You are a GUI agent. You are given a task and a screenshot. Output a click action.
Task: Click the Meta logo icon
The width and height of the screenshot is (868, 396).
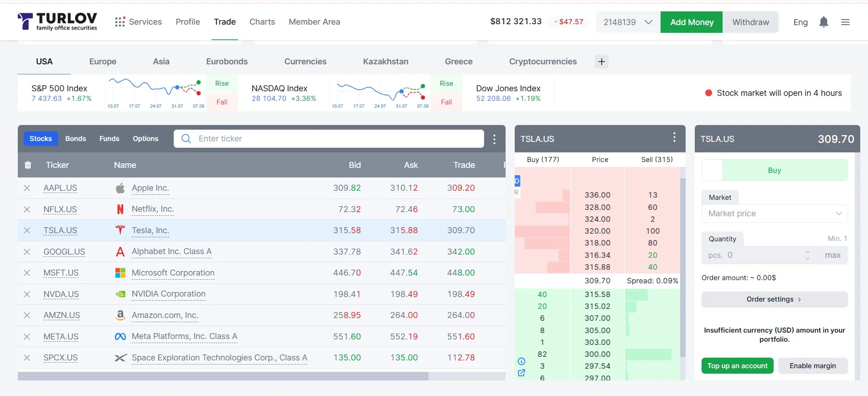(120, 337)
